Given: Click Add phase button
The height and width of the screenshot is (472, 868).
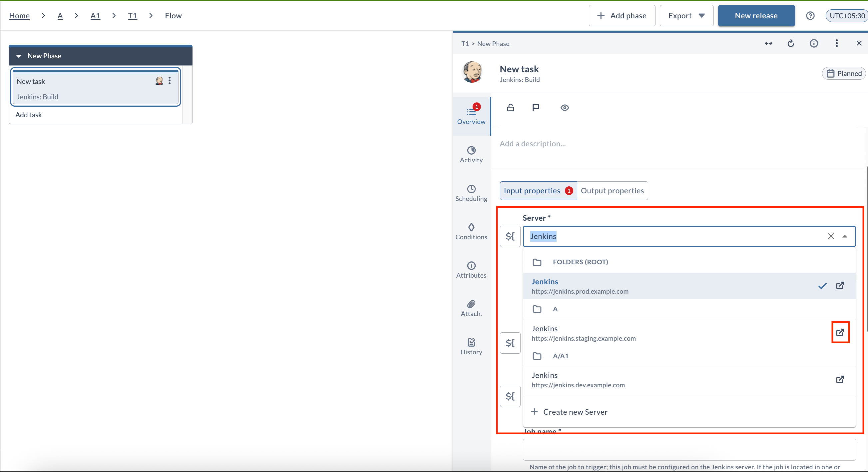Looking at the screenshot, I should (x=622, y=16).
